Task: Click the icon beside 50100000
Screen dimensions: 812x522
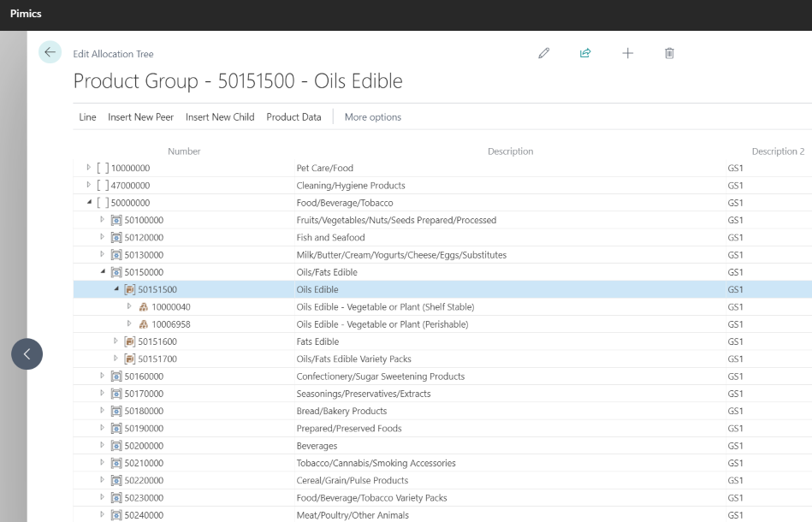Action: click(116, 220)
